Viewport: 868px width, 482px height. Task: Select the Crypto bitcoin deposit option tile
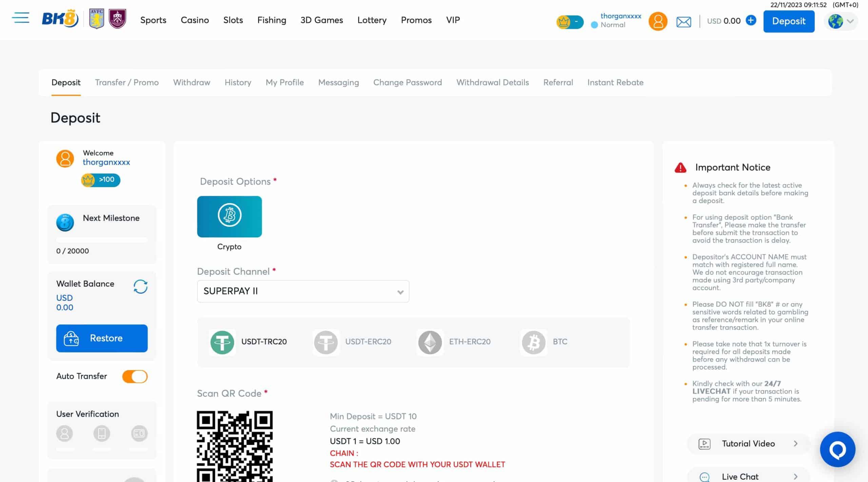click(229, 216)
